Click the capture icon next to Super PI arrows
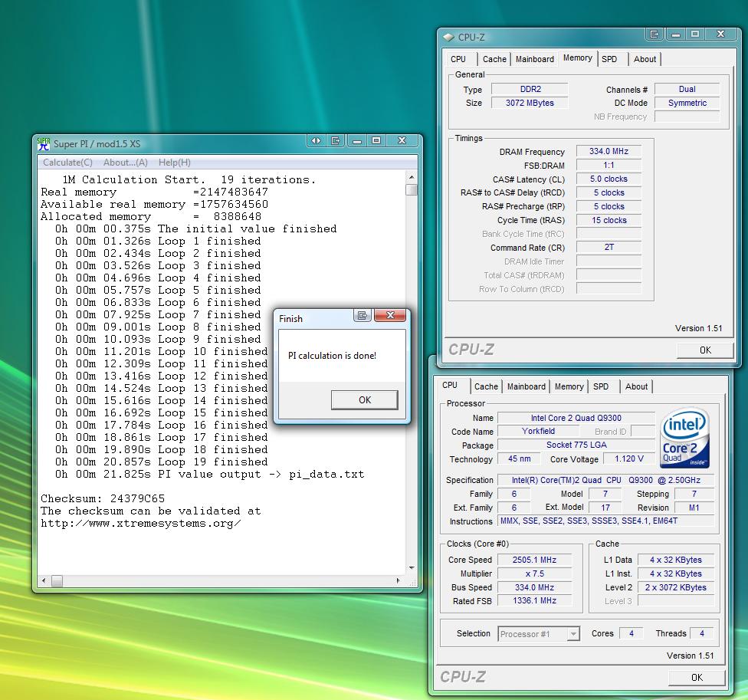 [x=336, y=141]
